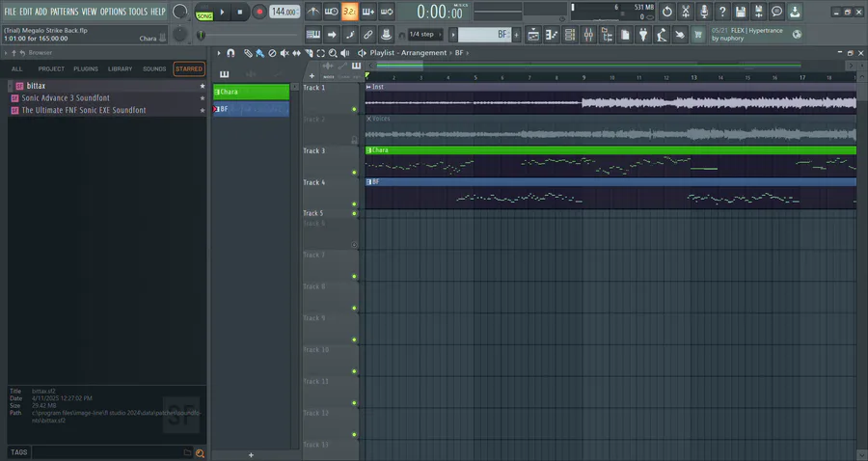Screen dimensions: 868x461
Task: Click the undo history icon
Action: (x=667, y=12)
